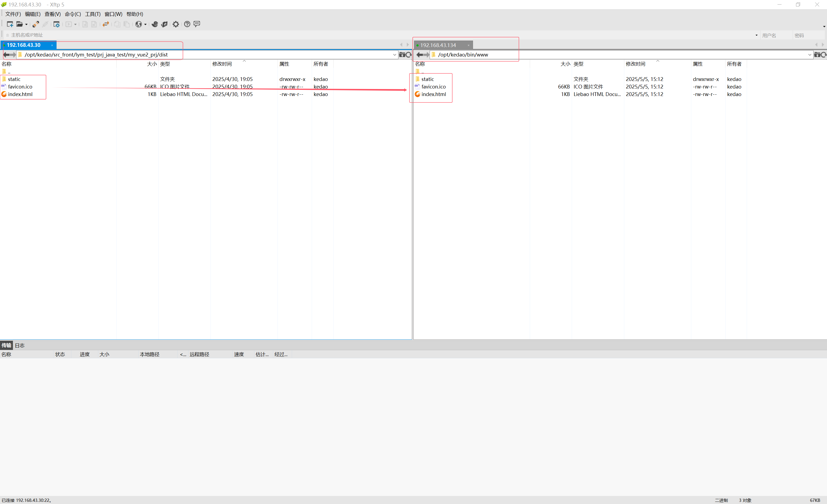This screenshot has height=504, width=827.
Task: Close the 192.168.43.30 tab
Action: [x=52, y=45]
